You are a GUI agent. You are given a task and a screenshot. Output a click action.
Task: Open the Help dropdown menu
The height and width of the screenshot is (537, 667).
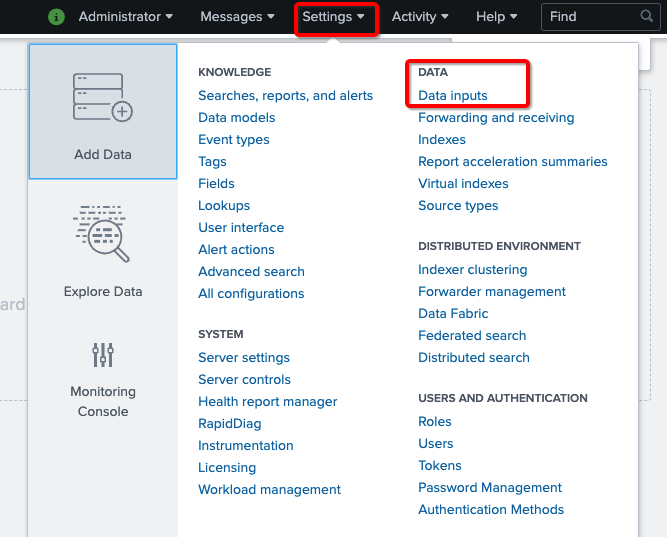[x=497, y=17]
